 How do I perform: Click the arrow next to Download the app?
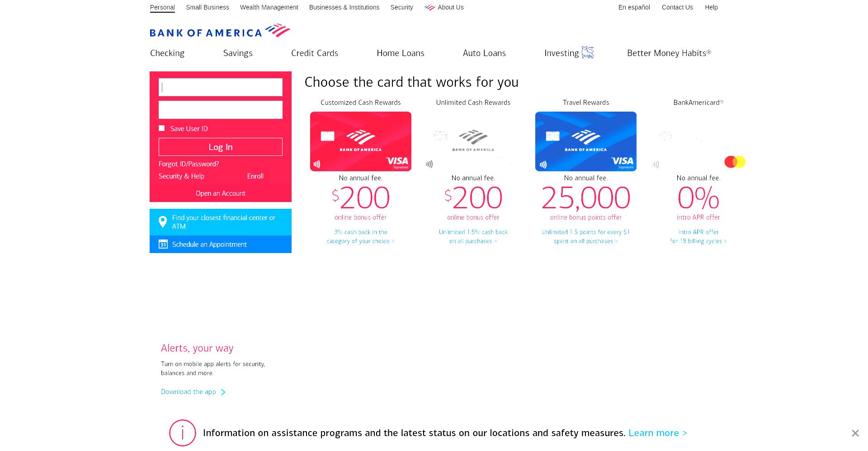223,392
